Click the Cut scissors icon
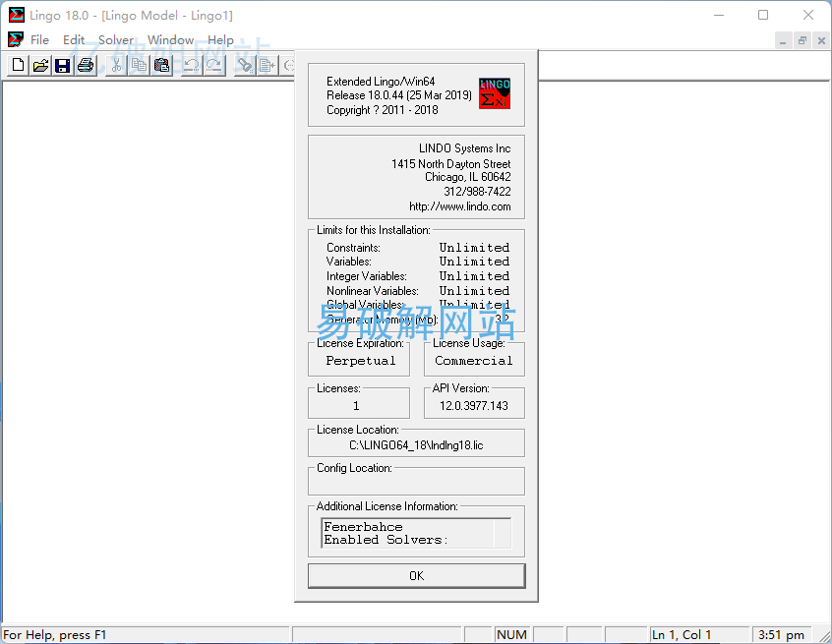832x644 pixels. pos(116,66)
